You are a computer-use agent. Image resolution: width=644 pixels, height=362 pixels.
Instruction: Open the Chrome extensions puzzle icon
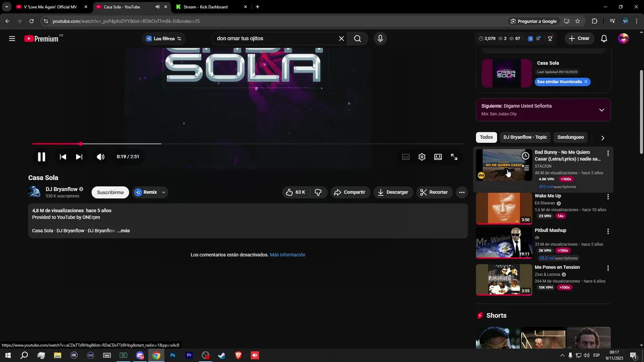595,21
